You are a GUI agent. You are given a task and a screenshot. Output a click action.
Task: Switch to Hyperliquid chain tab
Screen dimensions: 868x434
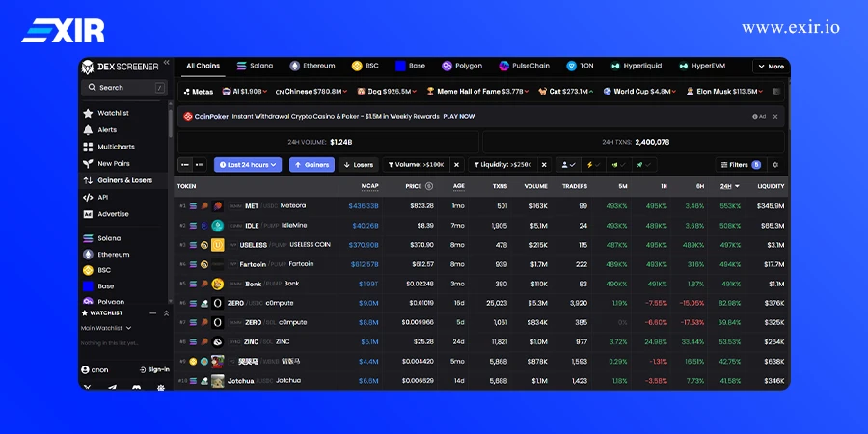point(637,66)
